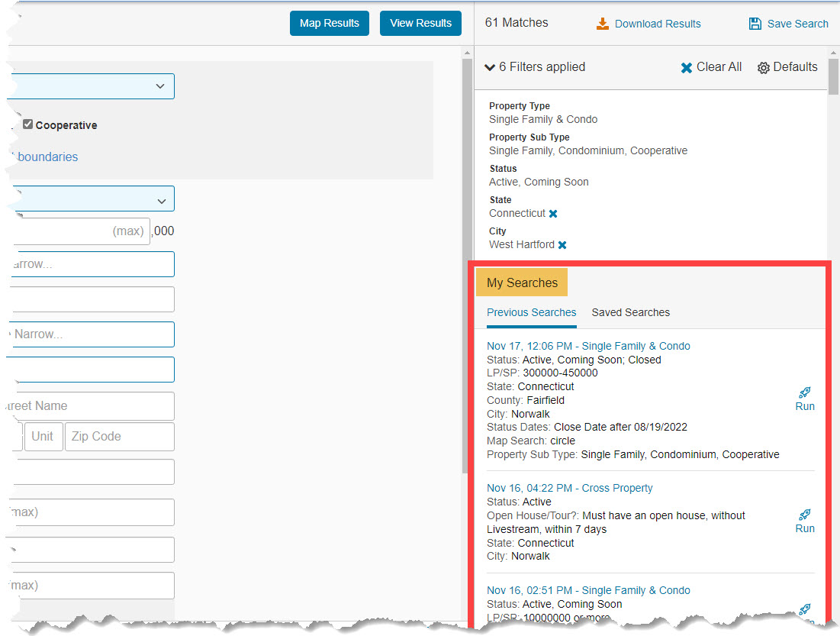
Task: Open Nov 16, 02:51 PM Single Family & Condo search
Action: [x=588, y=590]
